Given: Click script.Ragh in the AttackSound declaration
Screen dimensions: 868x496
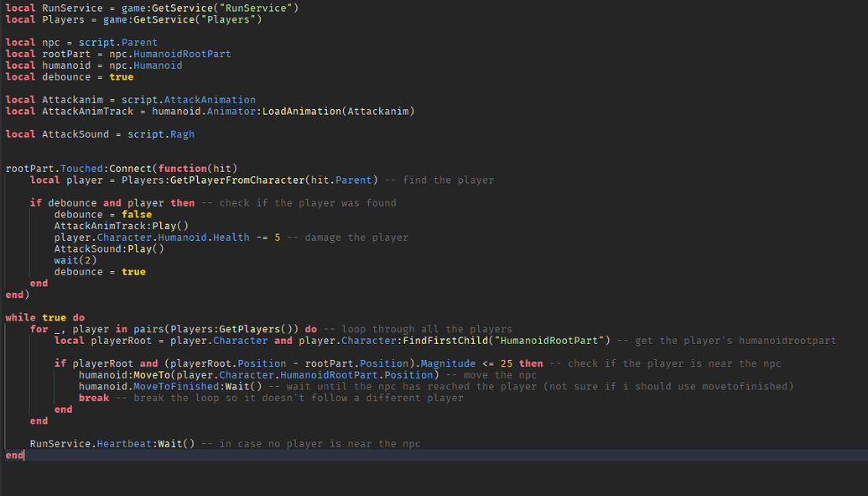Looking at the screenshot, I should (161, 134).
